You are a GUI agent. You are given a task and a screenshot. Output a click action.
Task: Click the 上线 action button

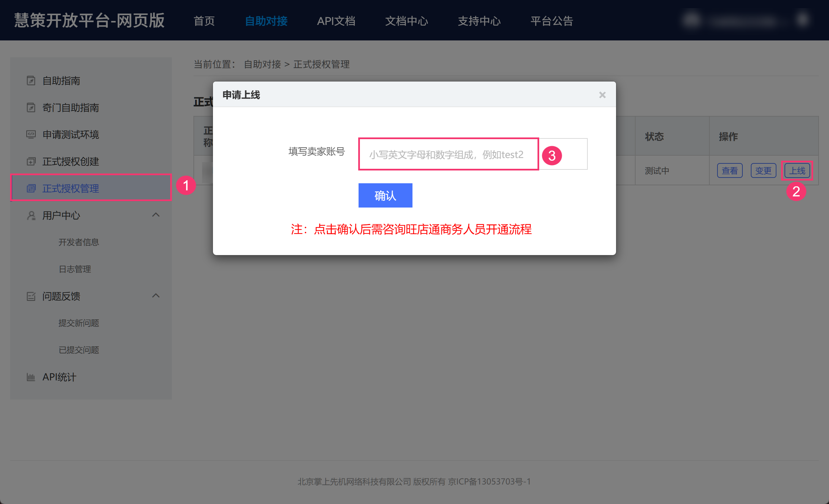click(x=797, y=171)
